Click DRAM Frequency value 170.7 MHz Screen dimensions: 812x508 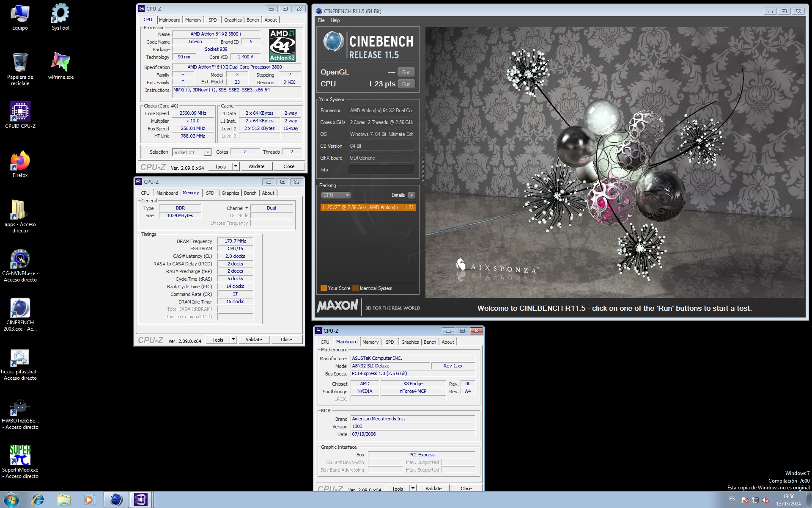point(235,241)
